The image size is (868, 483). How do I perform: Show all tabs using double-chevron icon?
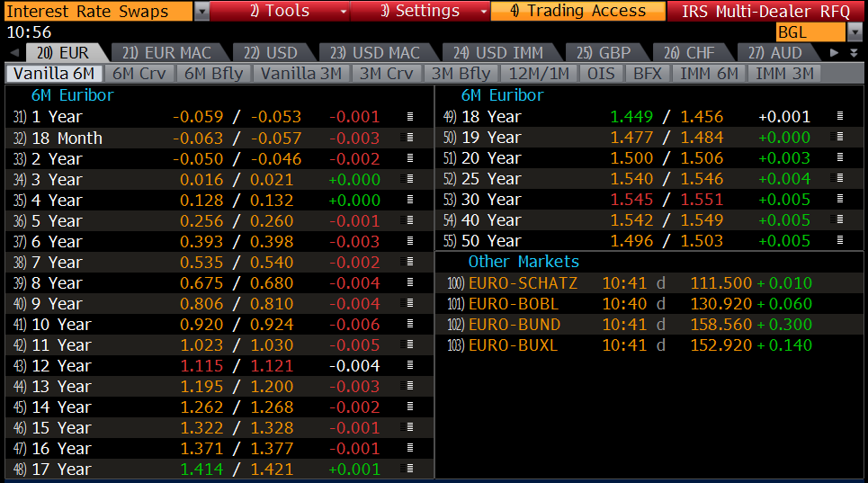click(x=854, y=53)
